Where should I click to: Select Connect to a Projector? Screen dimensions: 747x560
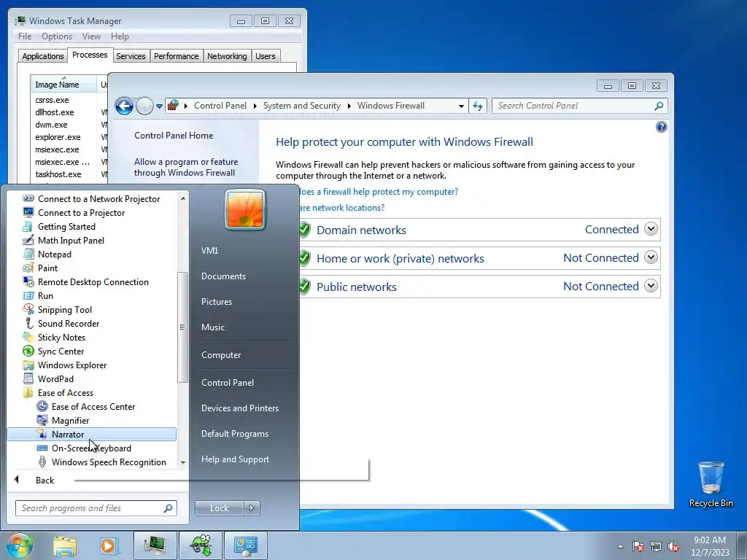81,213
